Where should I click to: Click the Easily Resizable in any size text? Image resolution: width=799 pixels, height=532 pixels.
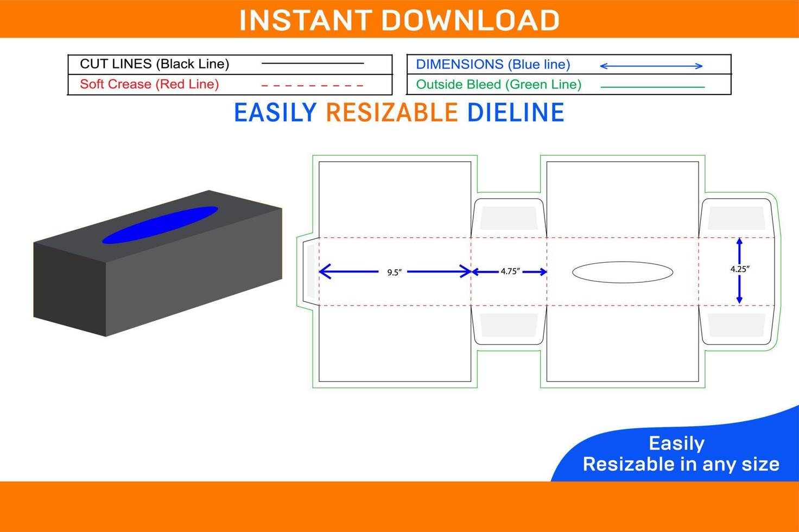[681, 454]
